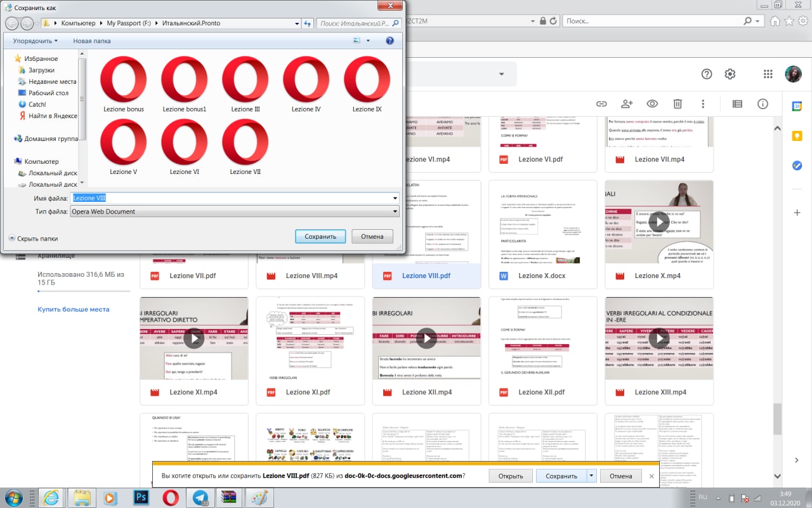Open the Lezione bonus file in the save dialog
This screenshot has height=508, width=812.
coord(124,84)
